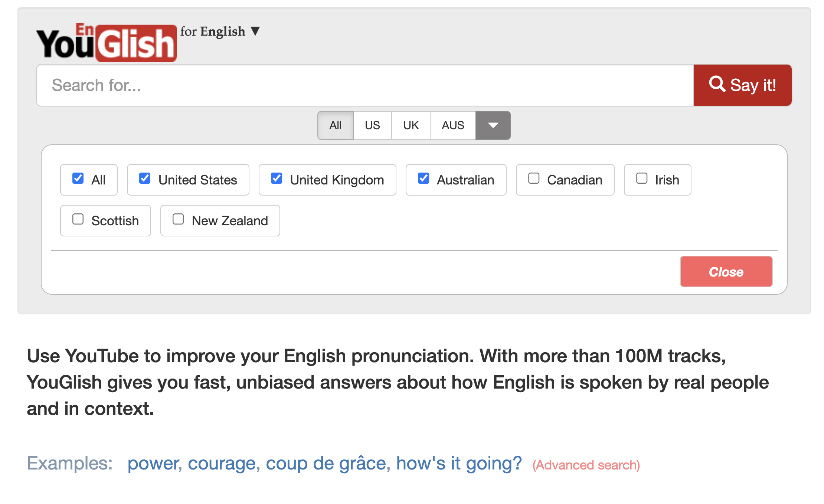Click the magnifier Say it! button
The image size is (824, 504).
[742, 85]
